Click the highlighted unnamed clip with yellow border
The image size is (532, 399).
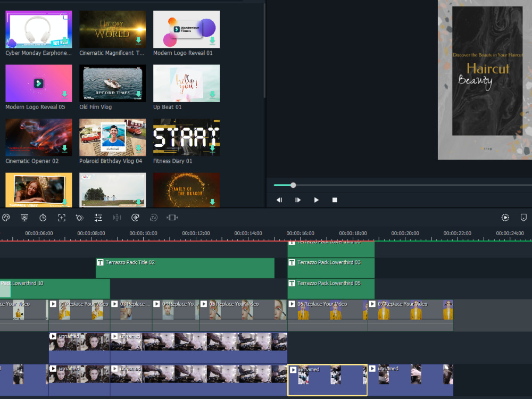click(x=328, y=380)
